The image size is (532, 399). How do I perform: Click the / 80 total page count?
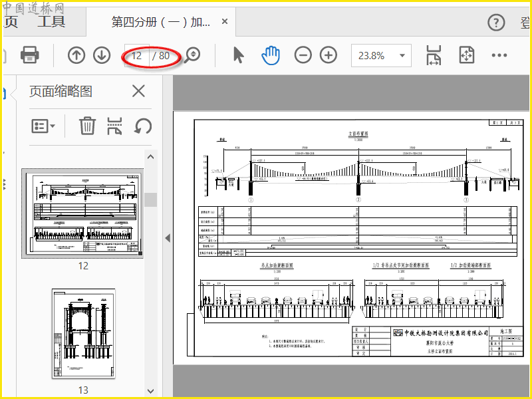pyautogui.click(x=160, y=55)
